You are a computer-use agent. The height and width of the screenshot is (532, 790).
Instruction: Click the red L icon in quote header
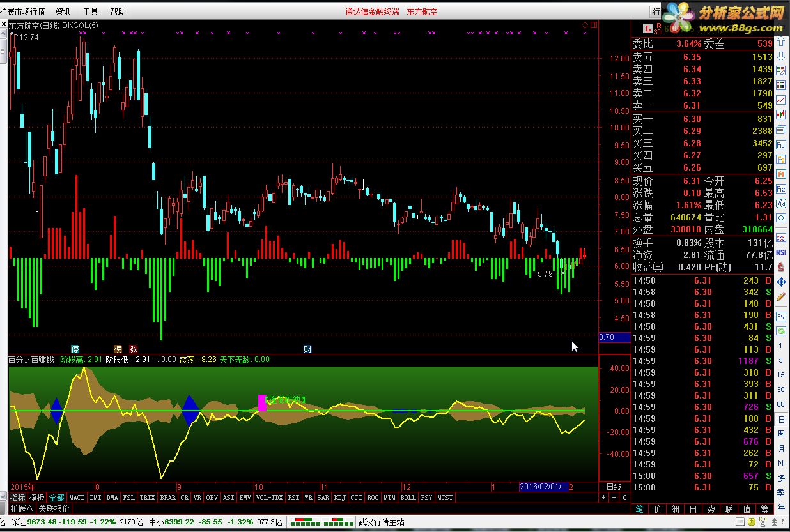tap(648, 28)
